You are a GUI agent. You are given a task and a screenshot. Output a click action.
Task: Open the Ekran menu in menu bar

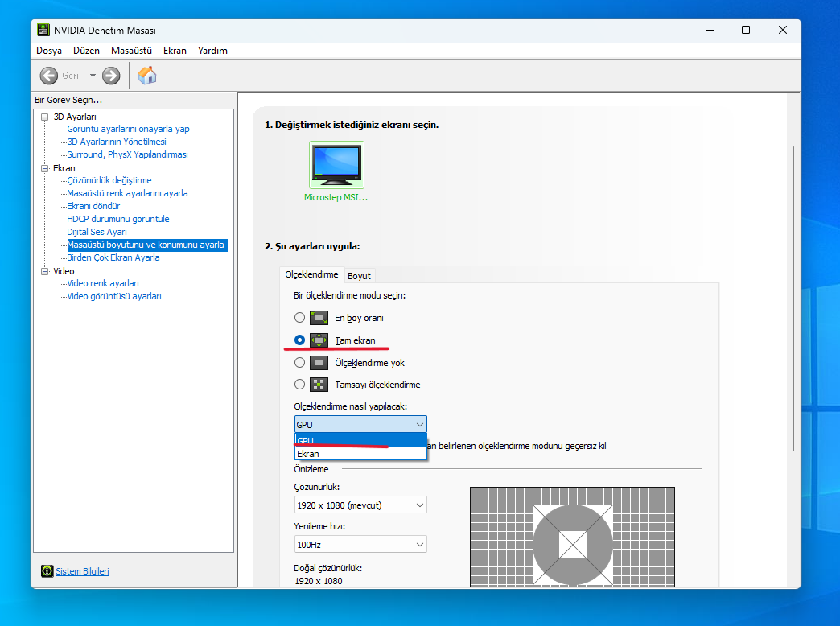tap(175, 51)
